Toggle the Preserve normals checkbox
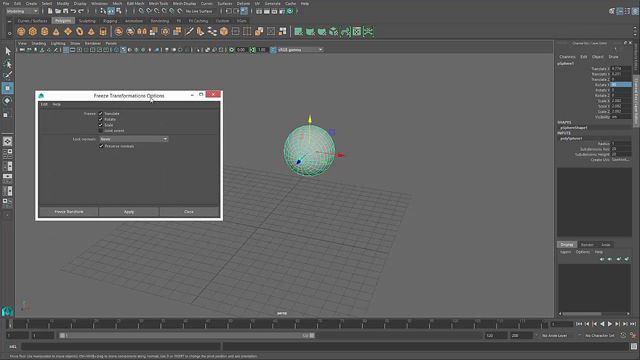The width and height of the screenshot is (640, 360). (101, 146)
